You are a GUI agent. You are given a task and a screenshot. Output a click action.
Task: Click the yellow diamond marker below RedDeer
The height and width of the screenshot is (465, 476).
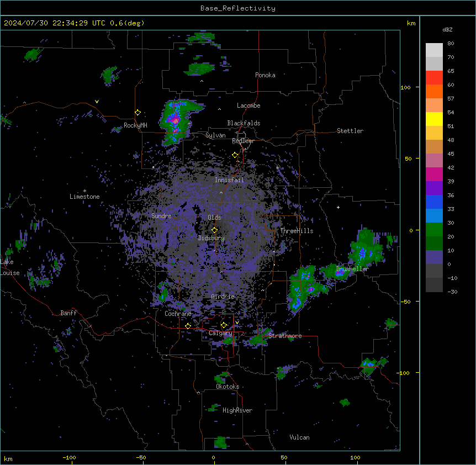tap(235, 155)
